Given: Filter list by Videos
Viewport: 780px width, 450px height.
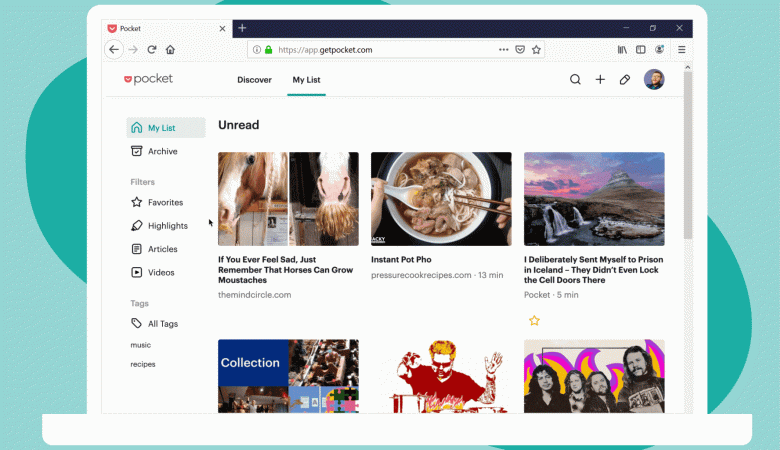Looking at the screenshot, I should 161,272.
